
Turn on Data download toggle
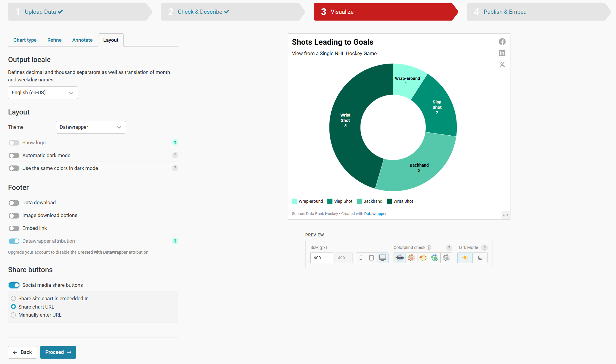14,203
